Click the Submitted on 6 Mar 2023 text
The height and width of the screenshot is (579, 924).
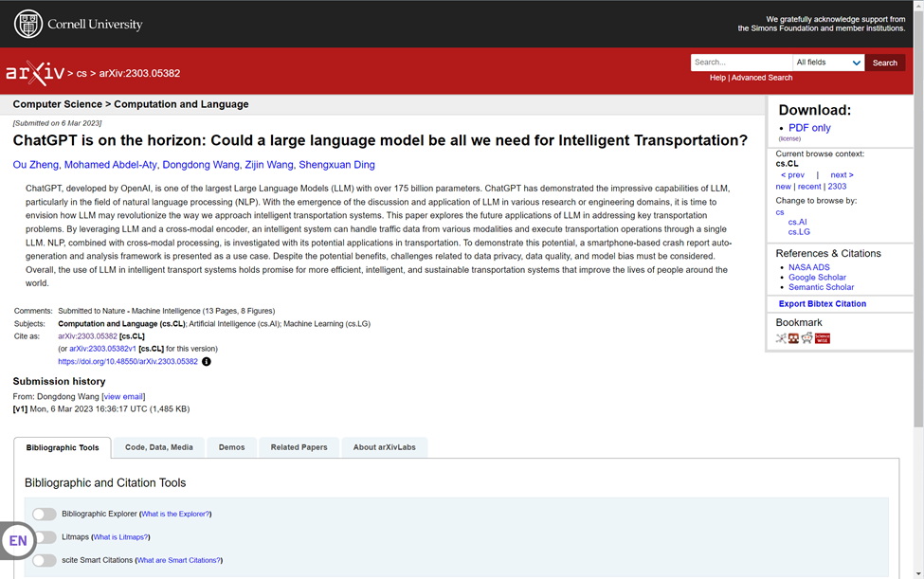coord(57,123)
